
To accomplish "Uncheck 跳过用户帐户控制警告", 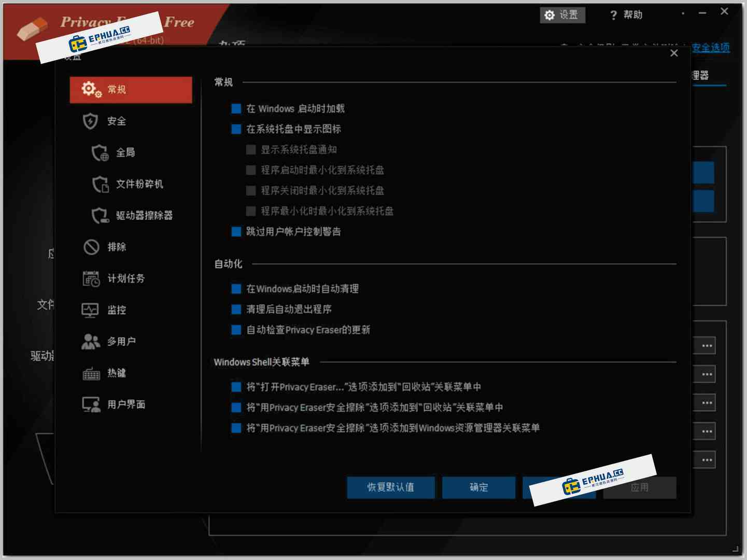I will pos(236,232).
